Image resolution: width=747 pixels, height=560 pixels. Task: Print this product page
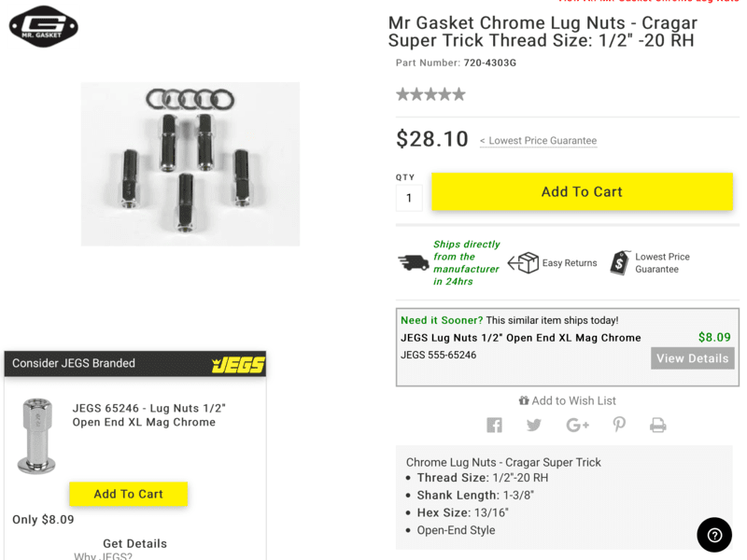click(x=658, y=426)
